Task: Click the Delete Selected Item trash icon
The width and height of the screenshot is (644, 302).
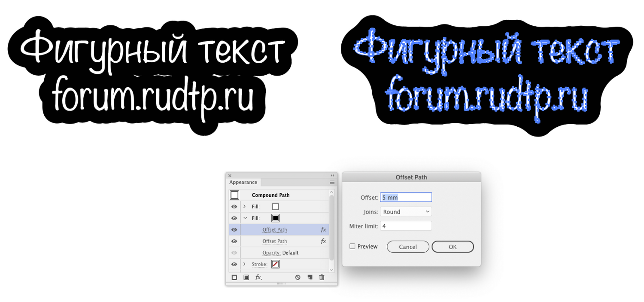Action: 322,278
